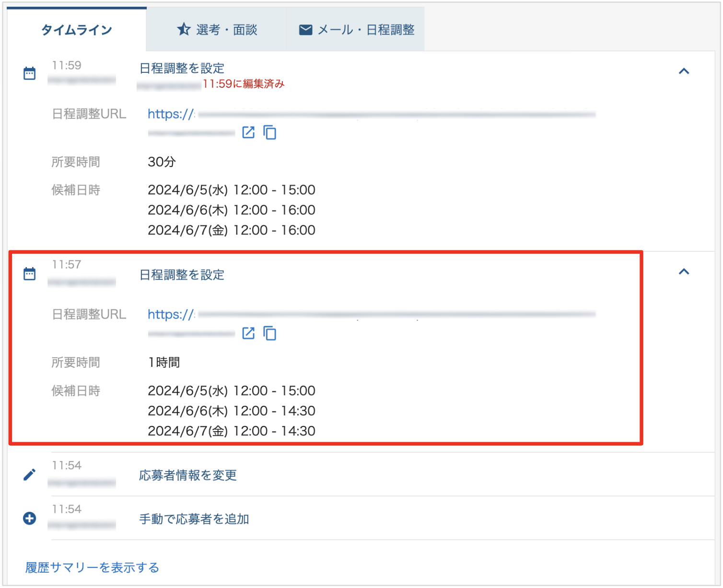Copy the 11:59 entry's scheduling URL

click(270, 132)
